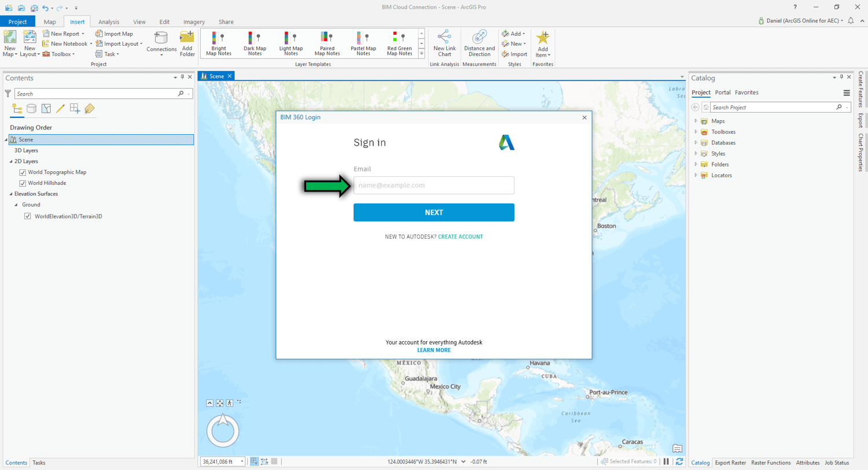Click the navigator compass north arrow
Image resolution: width=868 pixels, height=470 pixels.
coord(223,420)
